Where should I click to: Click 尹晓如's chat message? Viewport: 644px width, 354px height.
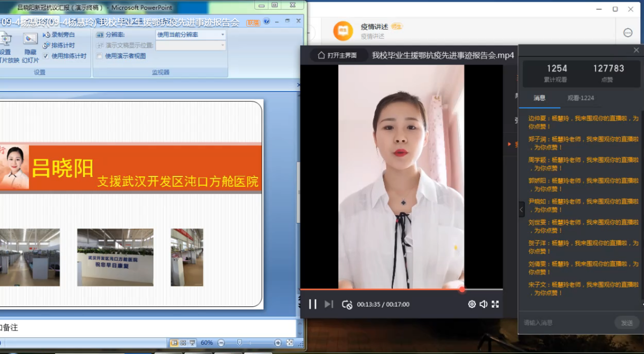583,205
